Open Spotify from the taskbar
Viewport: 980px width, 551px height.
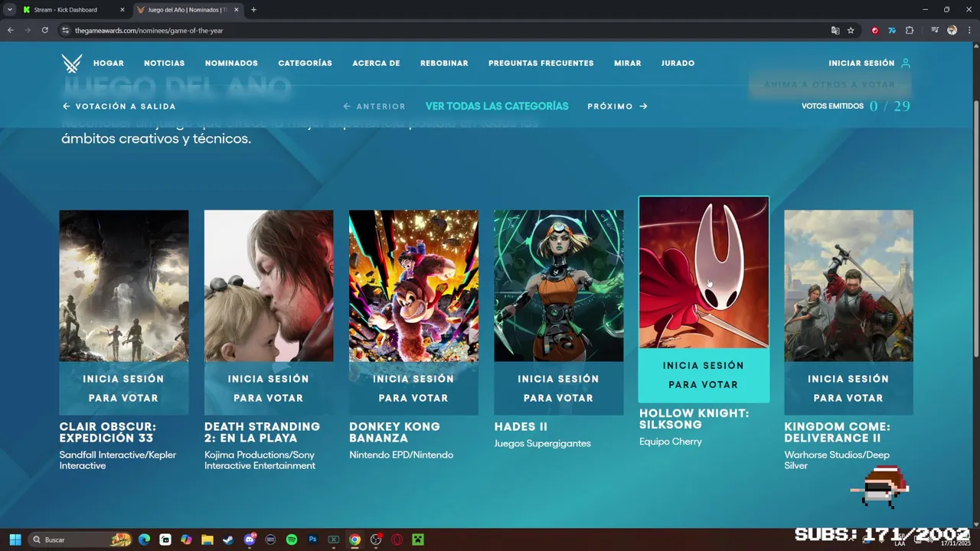[292, 540]
